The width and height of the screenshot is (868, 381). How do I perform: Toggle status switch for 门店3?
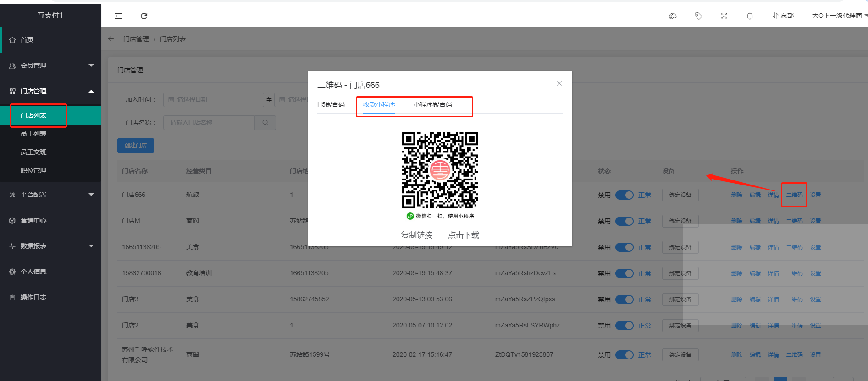[625, 299]
